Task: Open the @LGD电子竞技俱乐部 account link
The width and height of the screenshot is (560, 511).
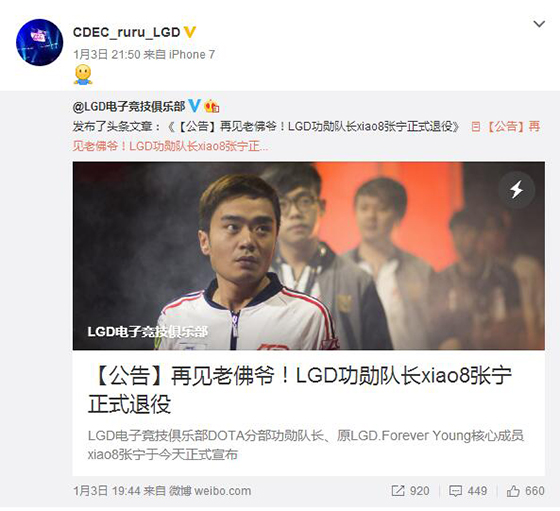Action: (x=129, y=106)
